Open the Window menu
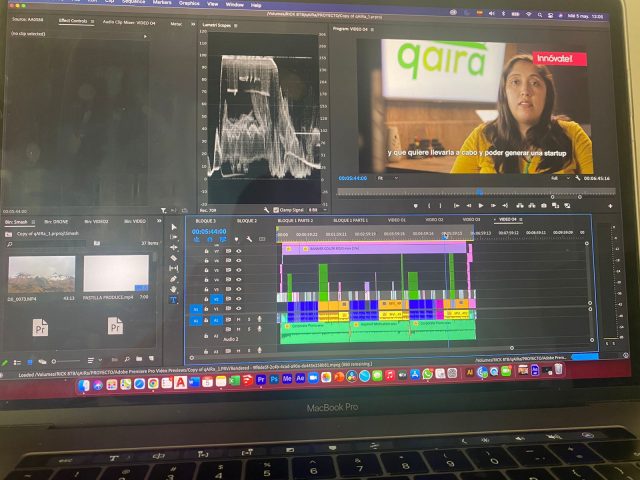The image size is (640, 480). click(233, 5)
